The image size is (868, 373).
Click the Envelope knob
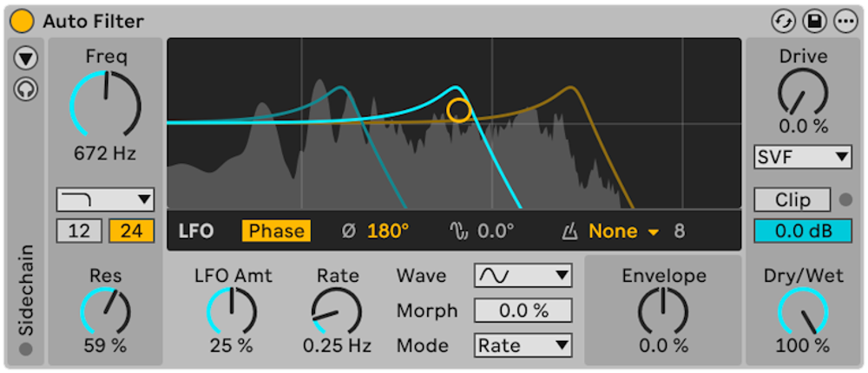664,311
